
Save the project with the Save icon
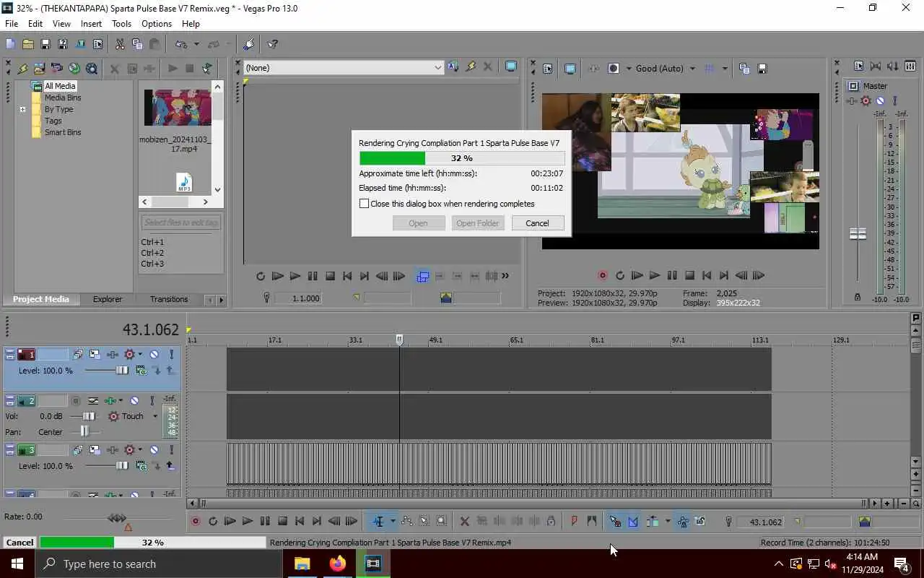tap(45, 44)
